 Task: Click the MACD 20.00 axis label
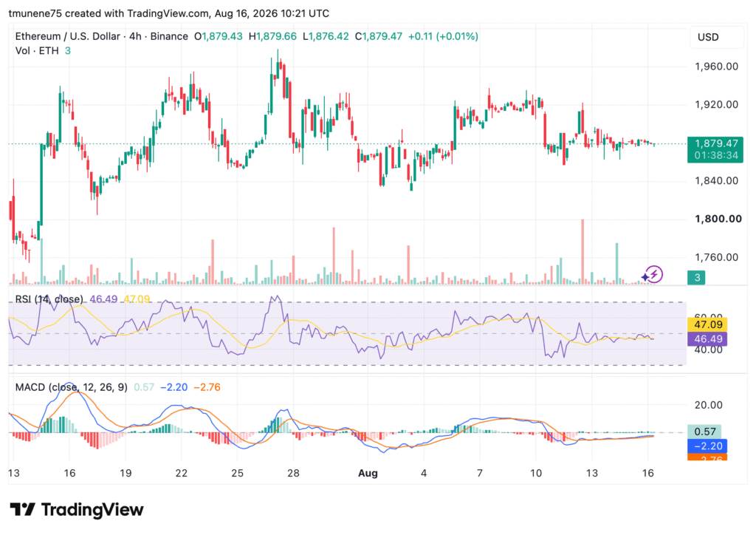click(708, 405)
